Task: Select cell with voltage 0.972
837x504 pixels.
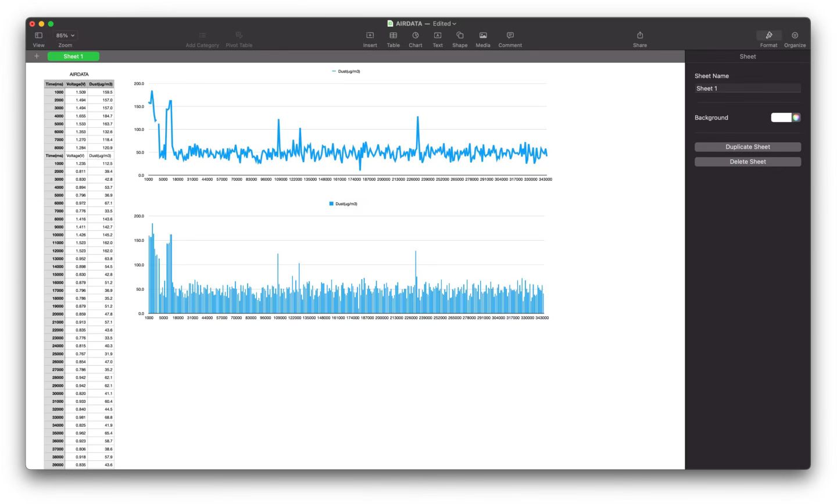Action: click(76, 203)
